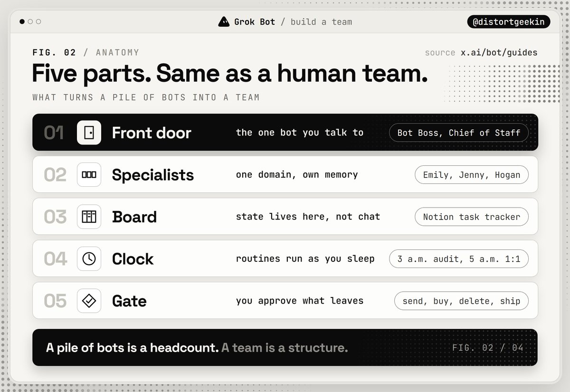Click the subtitle "WHAT TURNS A PILE OF BOTS INTO A TEAM"
This screenshot has height=392, width=570.
(x=146, y=97)
